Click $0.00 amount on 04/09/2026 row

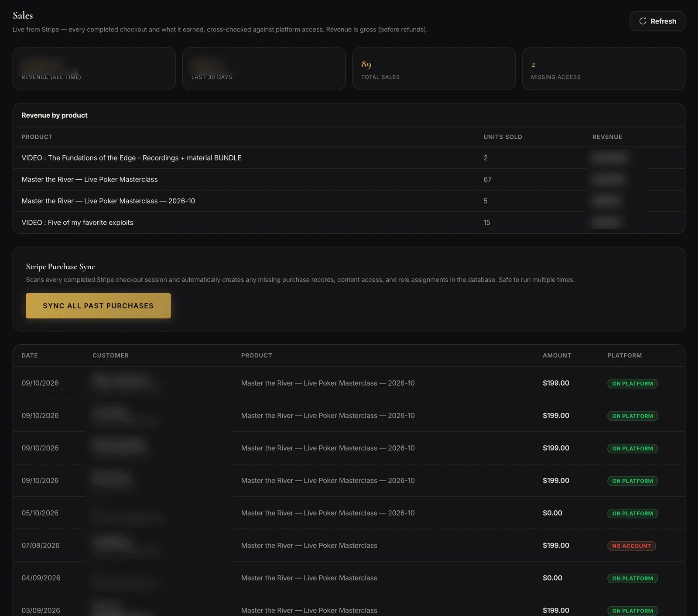click(x=552, y=578)
